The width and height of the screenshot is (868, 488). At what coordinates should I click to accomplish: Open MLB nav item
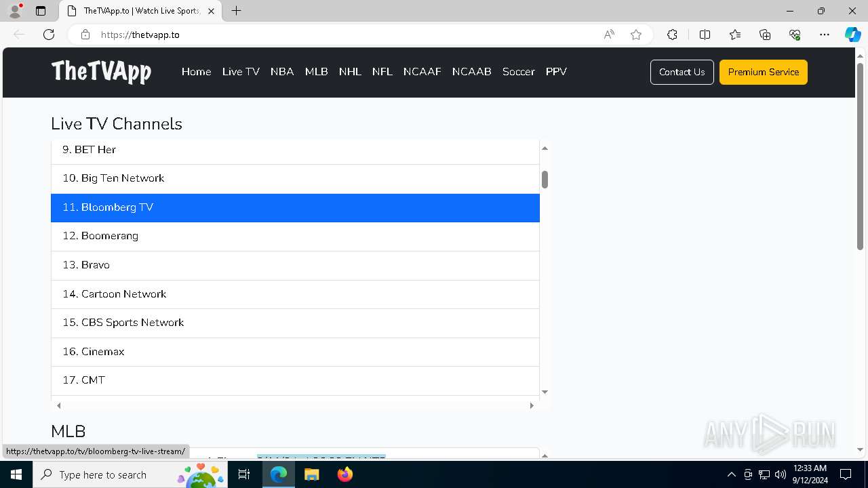(x=317, y=72)
